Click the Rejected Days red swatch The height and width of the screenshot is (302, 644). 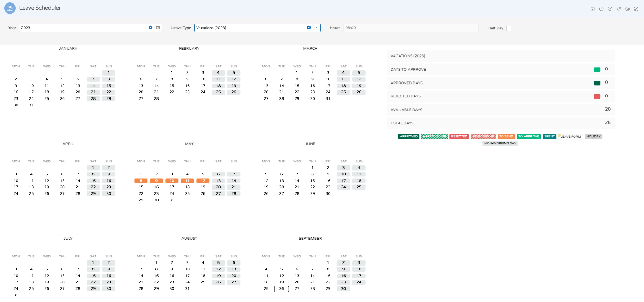coord(597,96)
